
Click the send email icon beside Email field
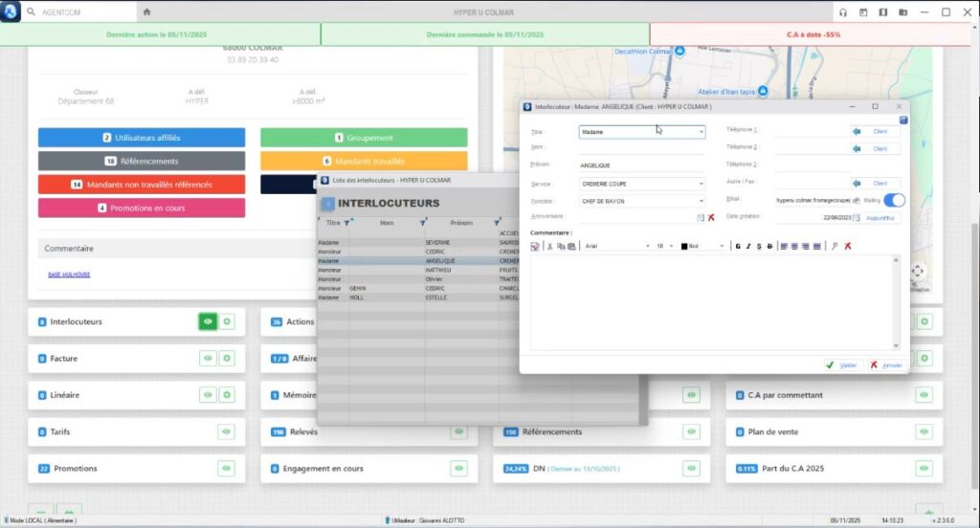(x=857, y=201)
